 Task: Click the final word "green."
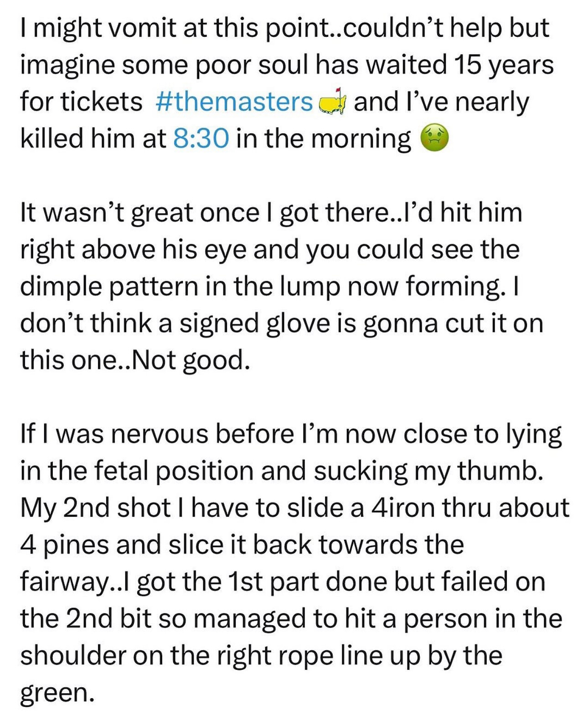click(57, 693)
